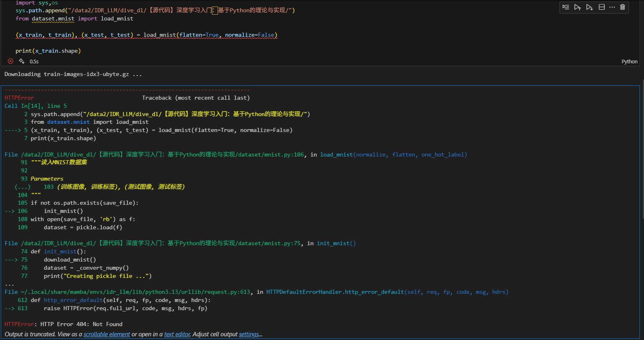The image size is (644, 340).
Task: Click 'load_mnist(normalize, flatten, one_hot_label)' signature text
Action: [x=394, y=154]
